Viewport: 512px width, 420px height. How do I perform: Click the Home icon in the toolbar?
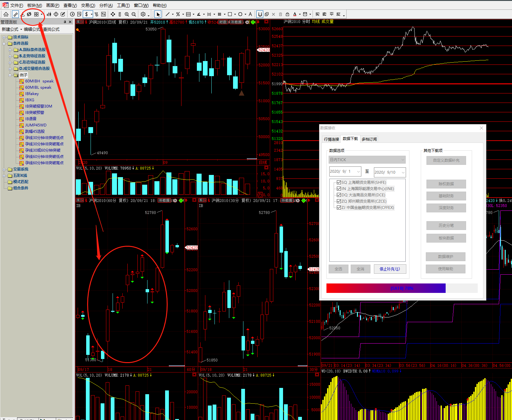[x=6, y=14]
